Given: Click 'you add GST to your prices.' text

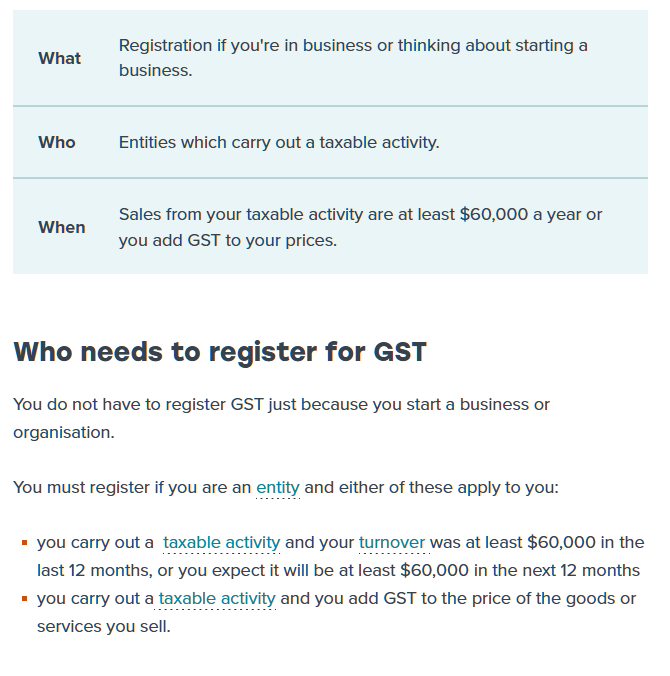Looking at the screenshot, I should click(228, 240).
